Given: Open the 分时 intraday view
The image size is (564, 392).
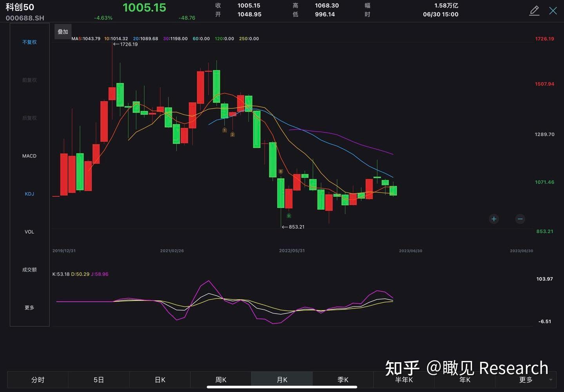Looking at the screenshot, I should click(38, 379).
